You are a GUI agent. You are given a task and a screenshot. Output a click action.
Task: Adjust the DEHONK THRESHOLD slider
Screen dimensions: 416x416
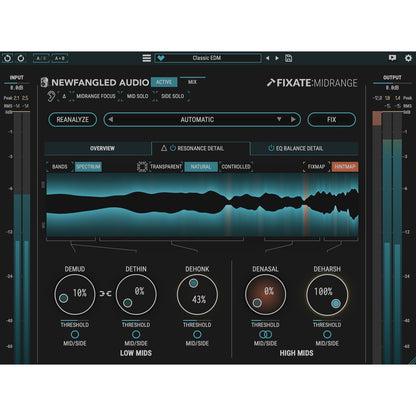(197, 323)
